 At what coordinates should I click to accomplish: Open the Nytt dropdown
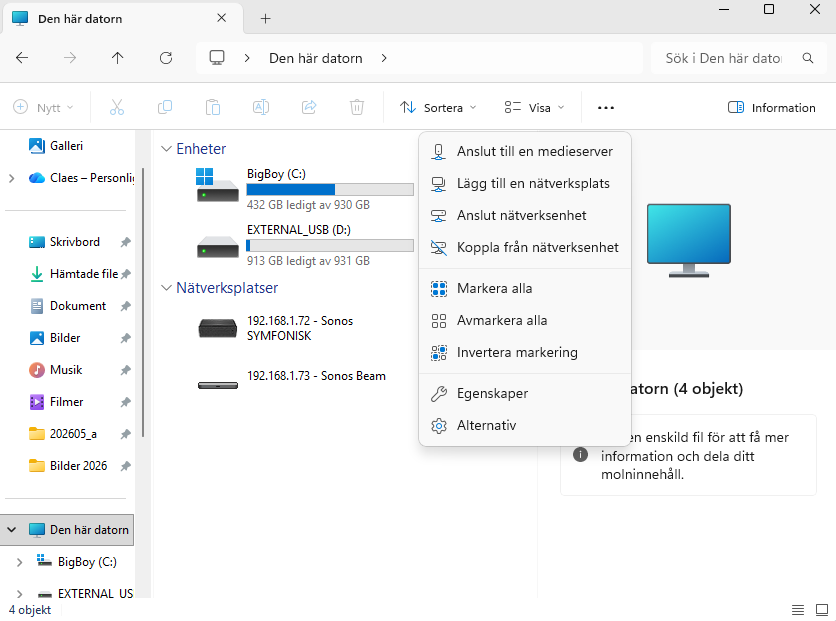[x=43, y=108]
